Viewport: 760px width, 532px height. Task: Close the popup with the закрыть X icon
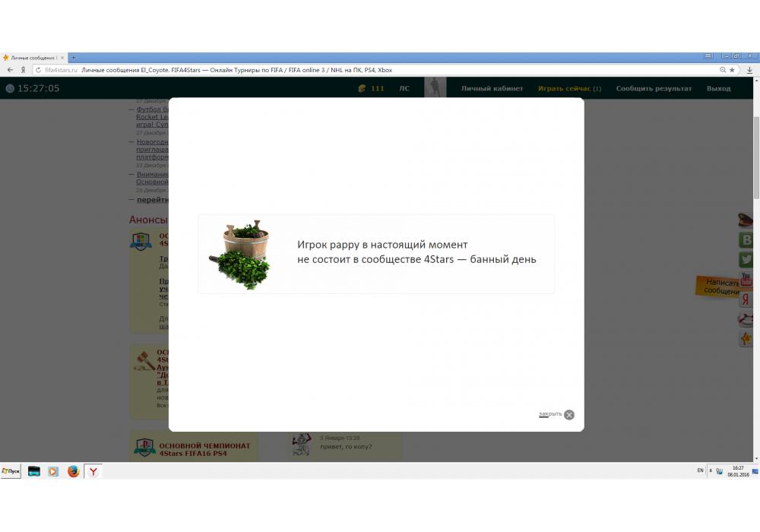569,415
